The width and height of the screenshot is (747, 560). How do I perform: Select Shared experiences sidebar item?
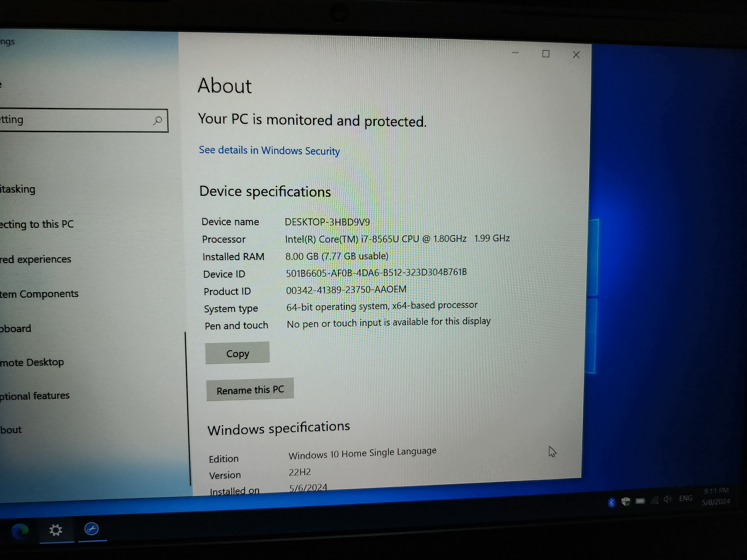point(35,259)
